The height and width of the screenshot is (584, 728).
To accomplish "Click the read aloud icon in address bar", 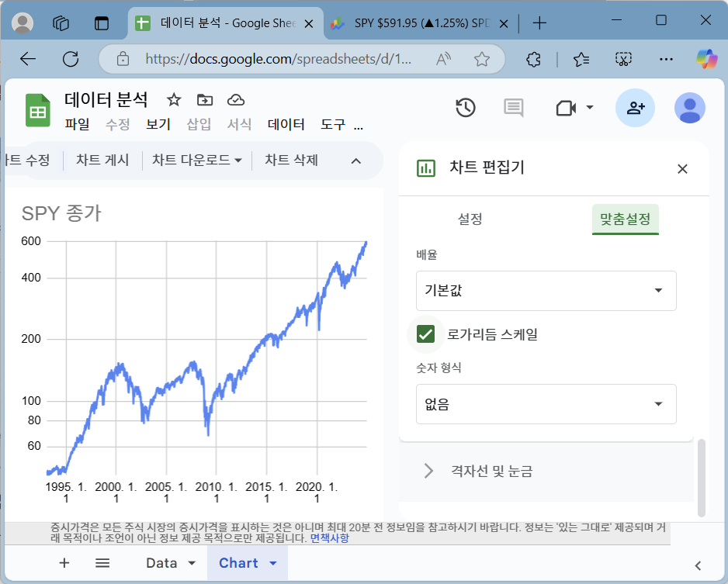I will pyautogui.click(x=443, y=59).
